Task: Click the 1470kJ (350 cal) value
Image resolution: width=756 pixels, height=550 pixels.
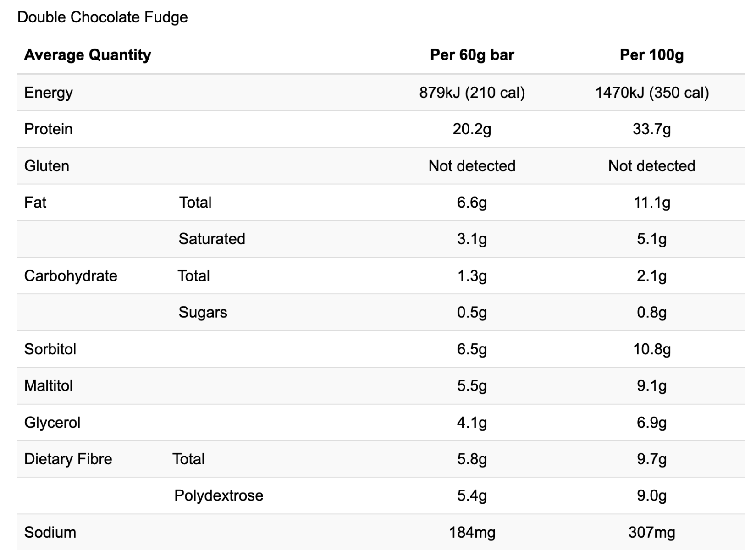Action: [x=652, y=93]
